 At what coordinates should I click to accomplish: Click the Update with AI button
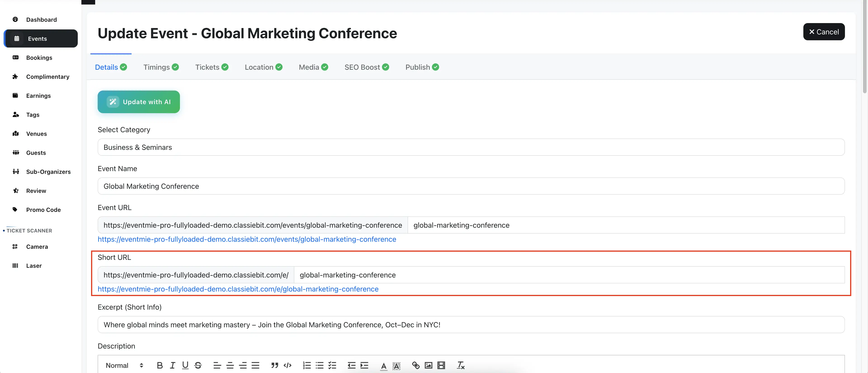click(x=139, y=102)
